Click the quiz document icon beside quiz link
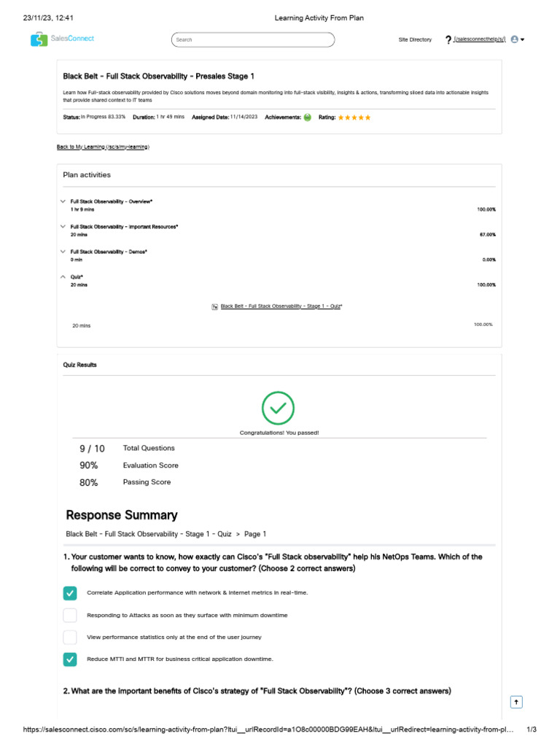This screenshot has height=747, width=560. [x=214, y=307]
